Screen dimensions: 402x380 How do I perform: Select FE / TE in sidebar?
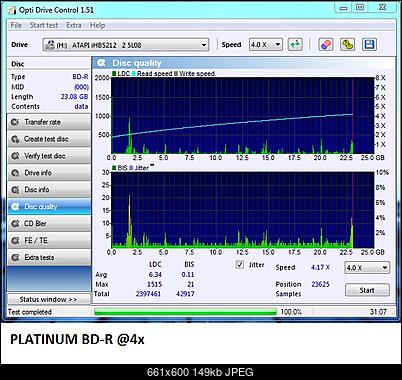click(x=49, y=240)
